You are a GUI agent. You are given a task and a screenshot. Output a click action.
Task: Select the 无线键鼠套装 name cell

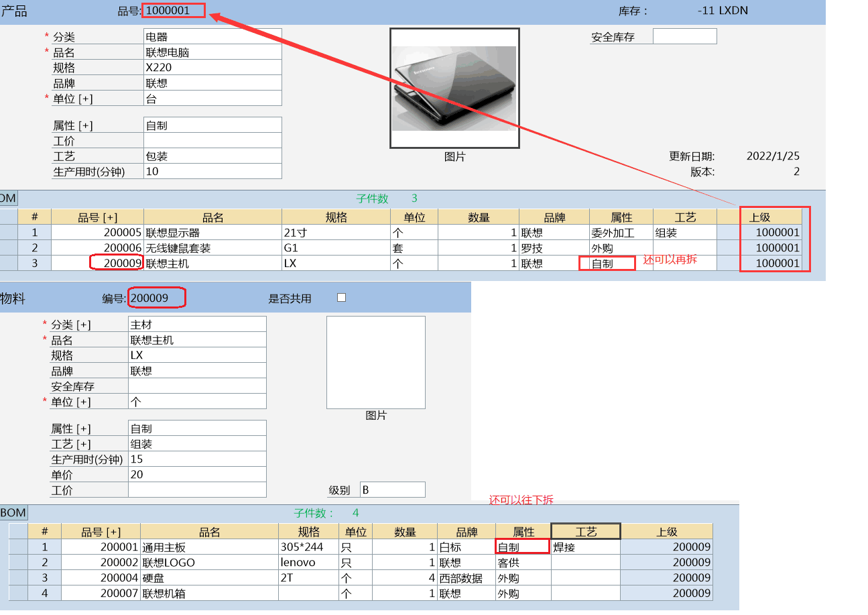212,248
